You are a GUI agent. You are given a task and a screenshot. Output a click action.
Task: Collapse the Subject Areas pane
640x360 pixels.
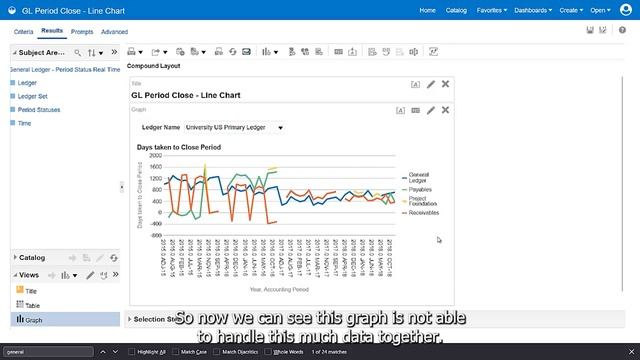[14, 53]
